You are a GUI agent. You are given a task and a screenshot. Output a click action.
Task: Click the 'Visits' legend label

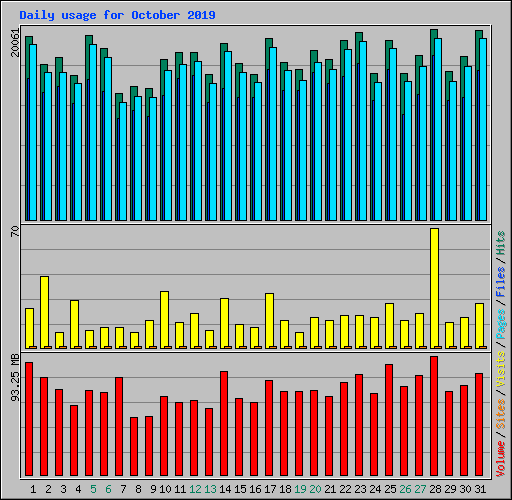tap(500, 369)
